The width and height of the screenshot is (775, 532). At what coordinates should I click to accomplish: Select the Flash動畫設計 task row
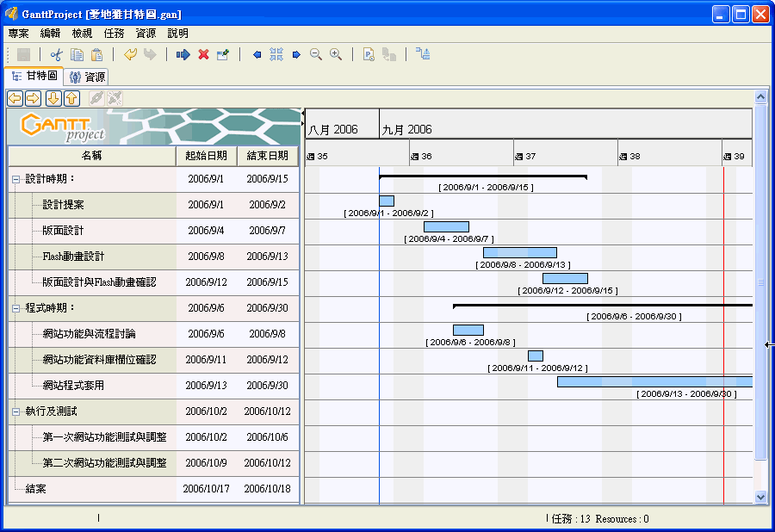tap(154, 257)
